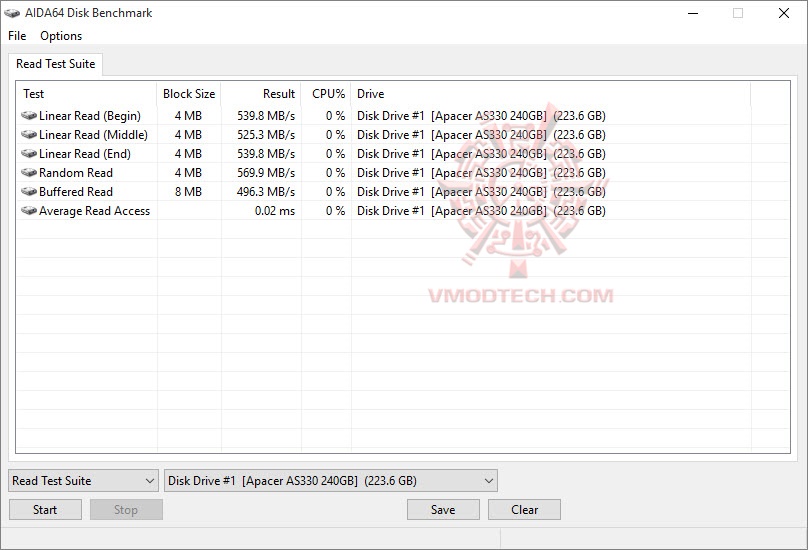The image size is (808, 550).
Task: Open the Disk Drive #1 selection dropdown
Action: 331,480
